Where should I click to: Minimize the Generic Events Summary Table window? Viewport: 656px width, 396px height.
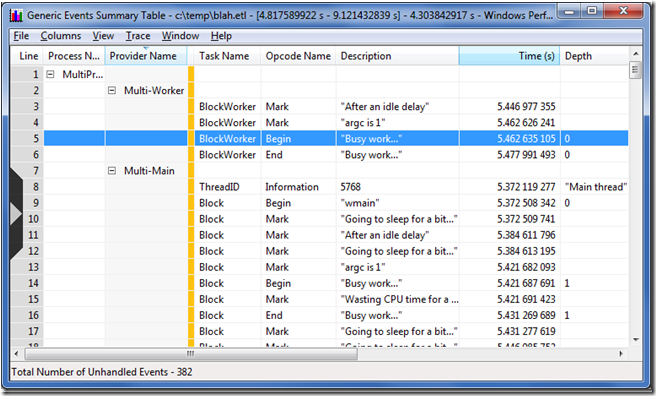[x=570, y=11]
